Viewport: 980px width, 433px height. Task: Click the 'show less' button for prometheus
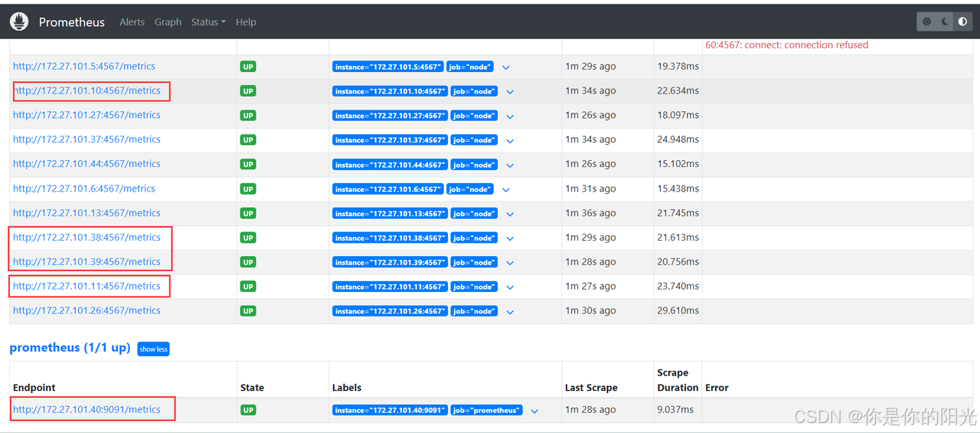click(153, 349)
